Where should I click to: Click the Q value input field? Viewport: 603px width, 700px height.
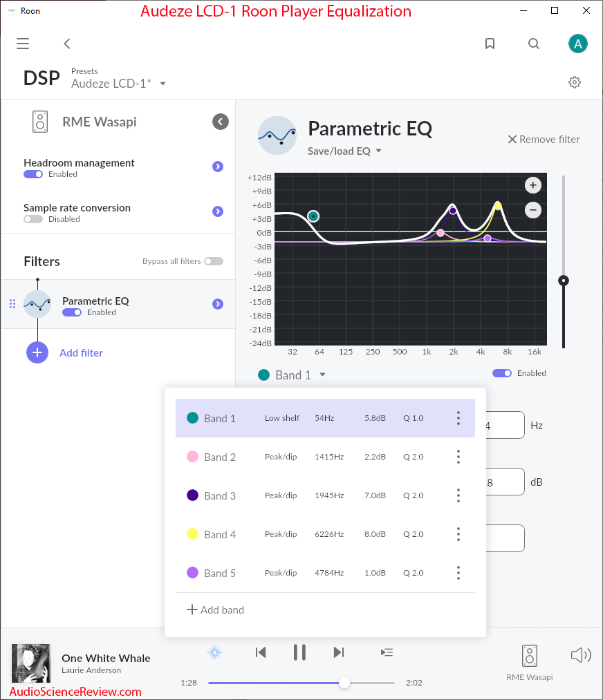click(505, 538)
